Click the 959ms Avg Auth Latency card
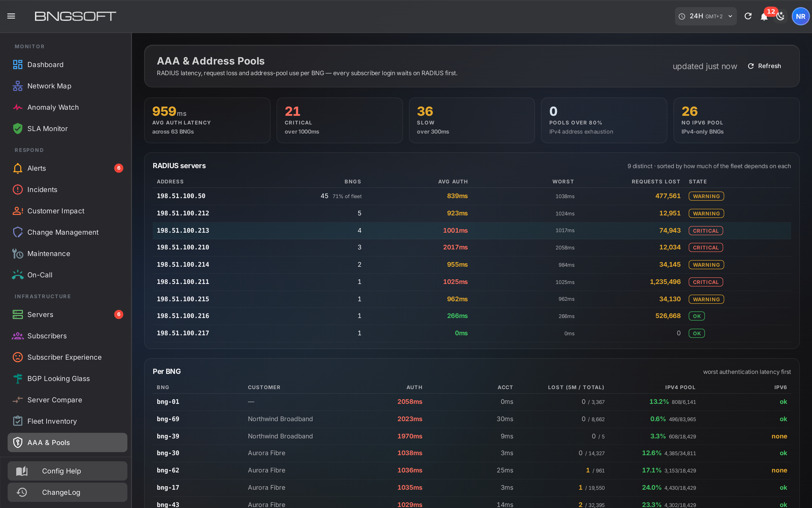 point(207,120)
